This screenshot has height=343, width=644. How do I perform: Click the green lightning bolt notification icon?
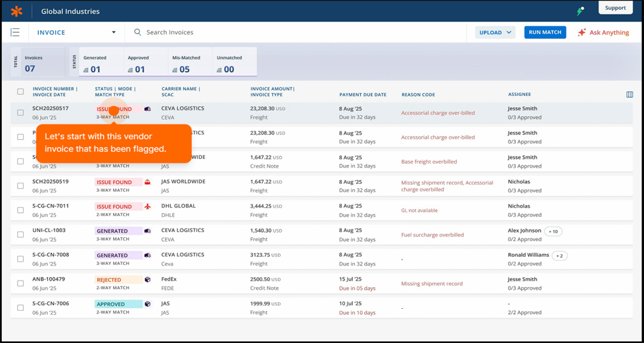click(580, 11)
